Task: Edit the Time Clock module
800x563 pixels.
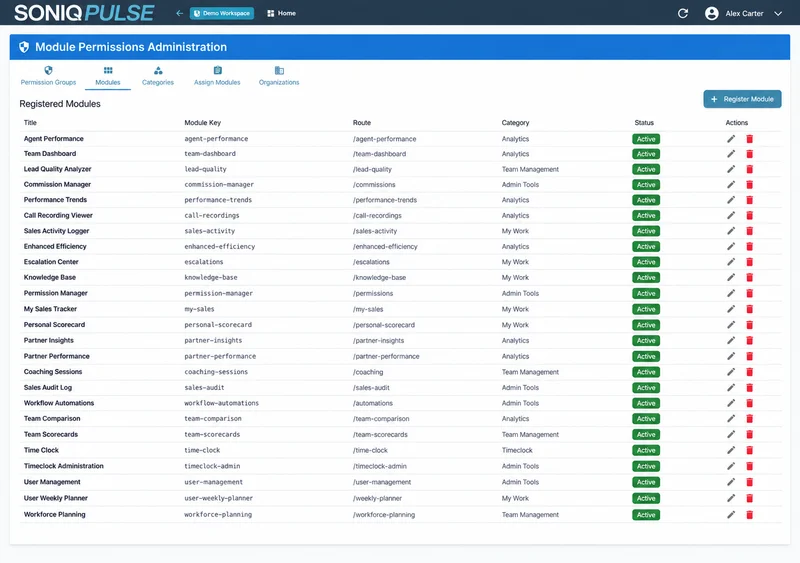Action: (x=731, y=450)
